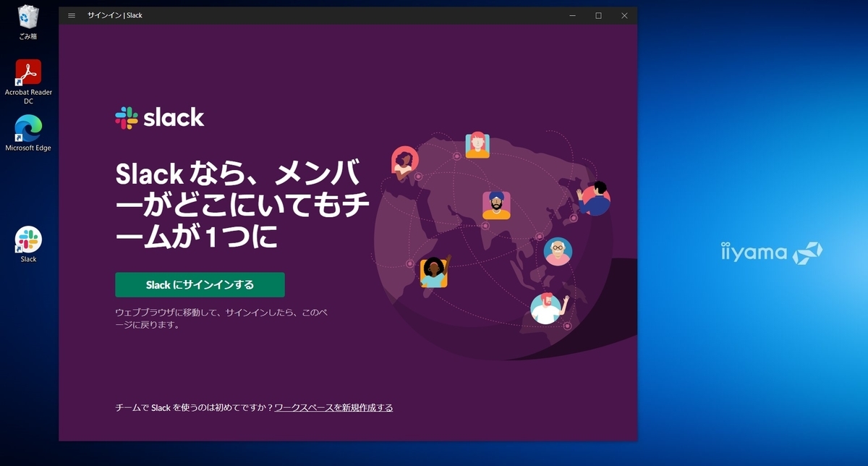
Task: Select the Microsoft Edge desktop shortcut
Action: pyautogui.click(x=28, y=134)
